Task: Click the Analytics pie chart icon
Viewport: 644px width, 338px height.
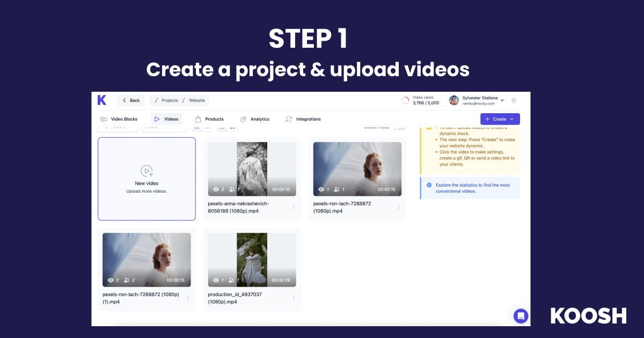Action: click(x=243, y=119)
